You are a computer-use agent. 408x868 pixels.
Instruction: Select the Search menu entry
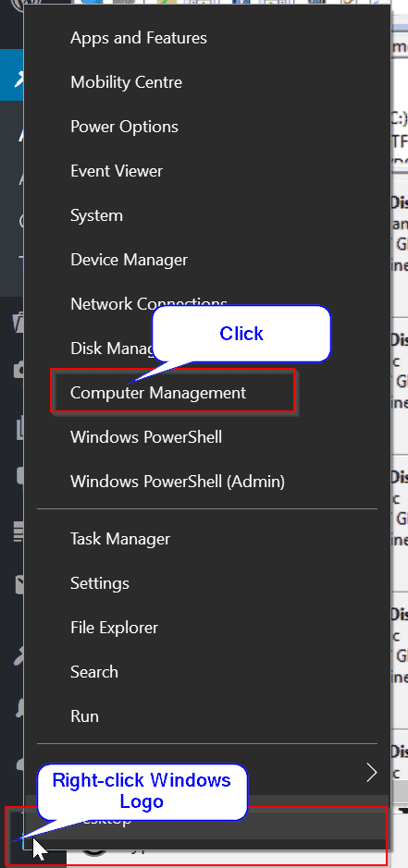[94, 671]
